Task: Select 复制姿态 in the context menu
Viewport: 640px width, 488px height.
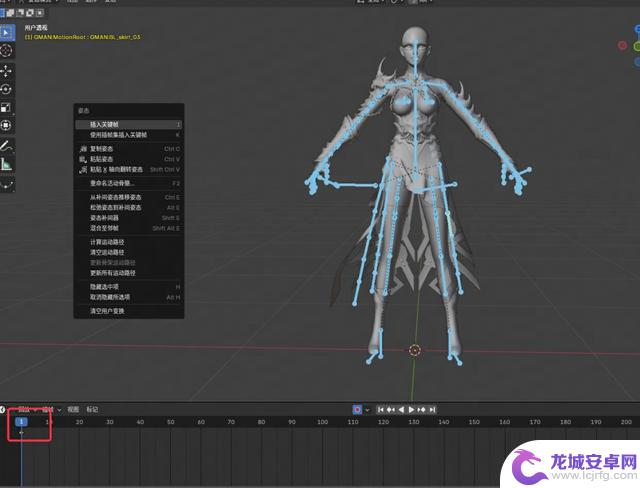Action: (129, 149)
